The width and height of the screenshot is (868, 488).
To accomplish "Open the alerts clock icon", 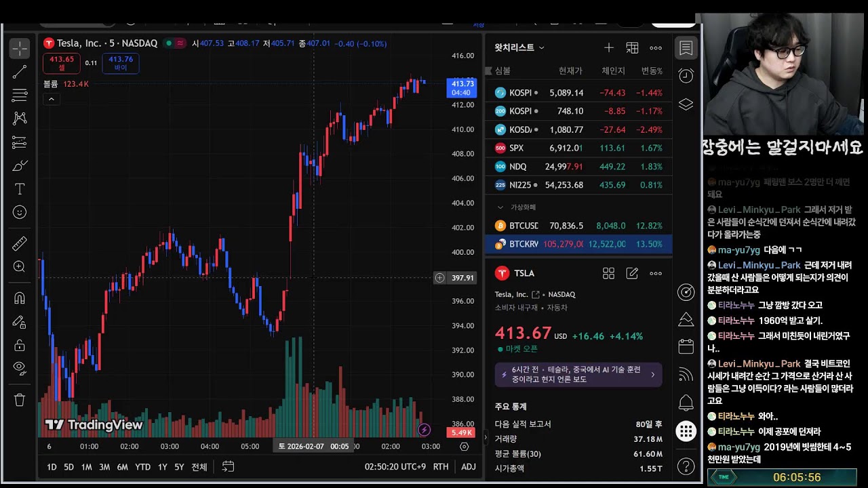I will coord(686,75).
